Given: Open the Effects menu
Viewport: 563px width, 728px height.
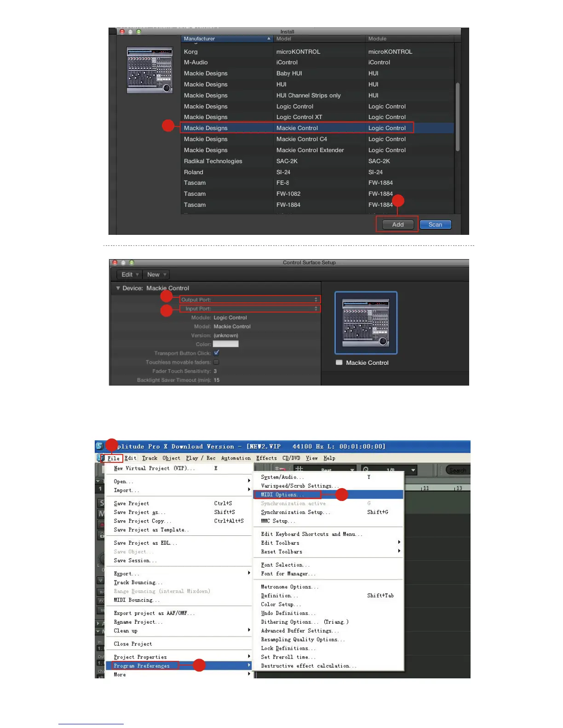Looking at the screenshot, I should 266,458.
